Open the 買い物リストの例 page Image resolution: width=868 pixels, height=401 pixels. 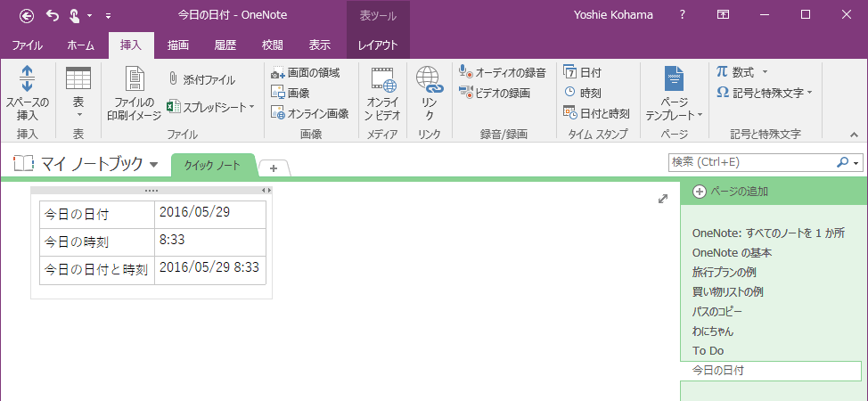(x=728, y=292)
